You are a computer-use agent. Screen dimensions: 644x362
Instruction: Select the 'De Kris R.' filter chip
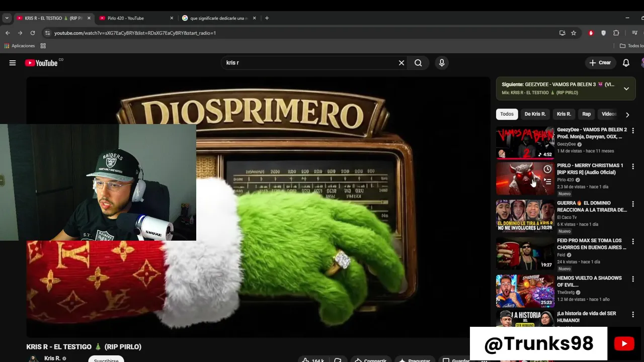[535, 114]
